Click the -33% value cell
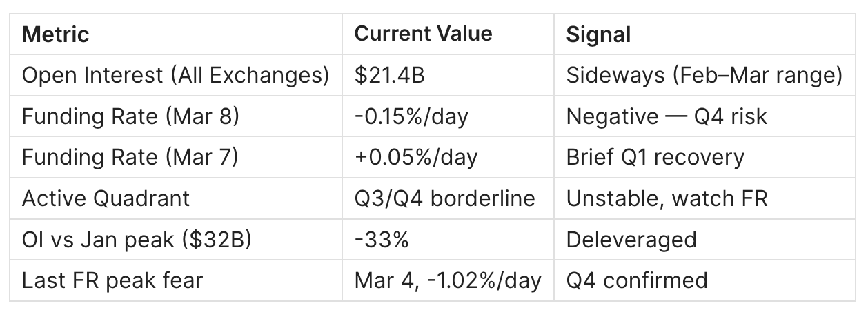Screen dimensions: 868x310 [382, 240]
